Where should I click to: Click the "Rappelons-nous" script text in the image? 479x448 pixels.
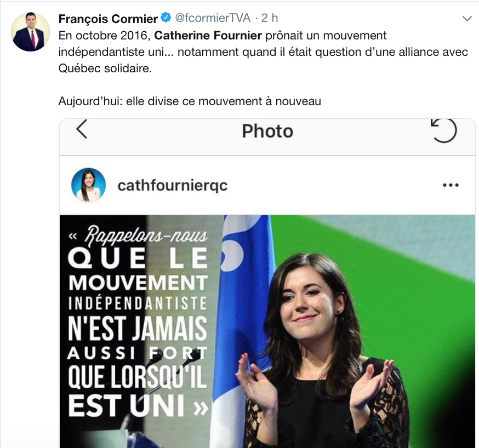tap(145, 236)
